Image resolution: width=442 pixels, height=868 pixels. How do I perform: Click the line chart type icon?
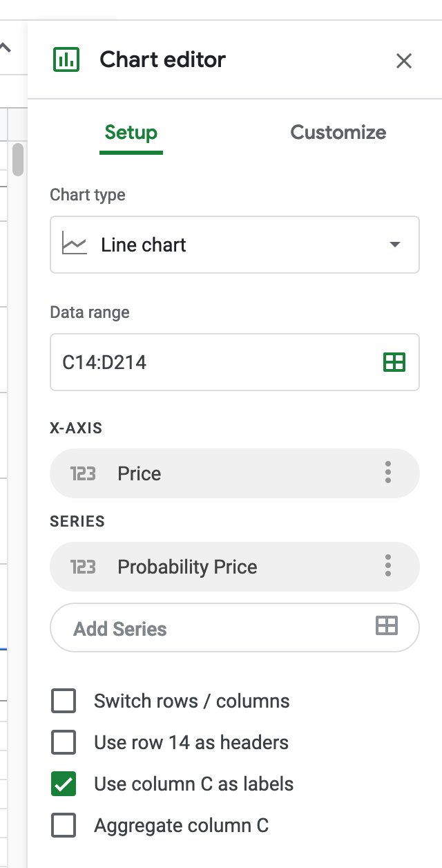pos(75,245)
